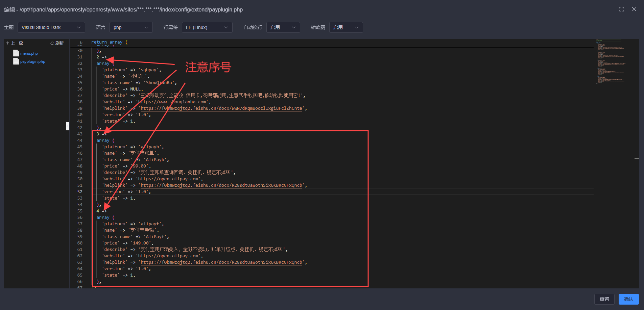Click the code minimap thumbnail
This screenshot has width=644, height=310.
coord(611,61)
